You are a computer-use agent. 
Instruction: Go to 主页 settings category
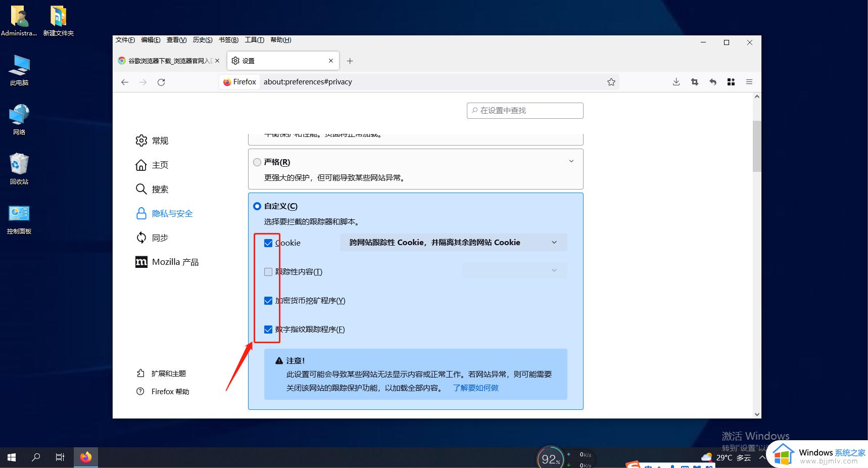[152, 165]
